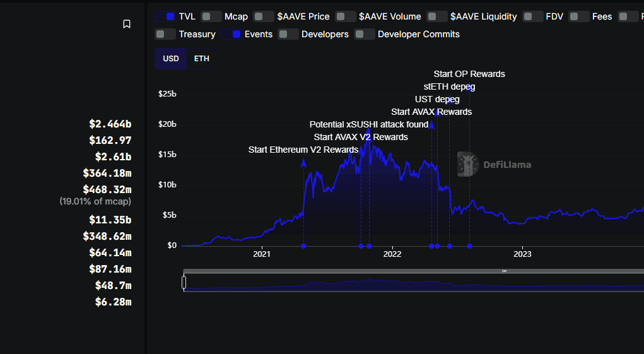The image size is (644, 354).
Task: Click the $64.14m value
Action: [x=110, y=253]
